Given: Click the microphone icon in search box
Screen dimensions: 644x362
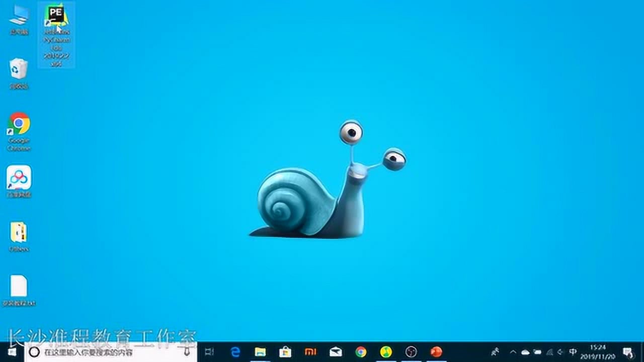Looking at the screenshot, I should [188, 352].
